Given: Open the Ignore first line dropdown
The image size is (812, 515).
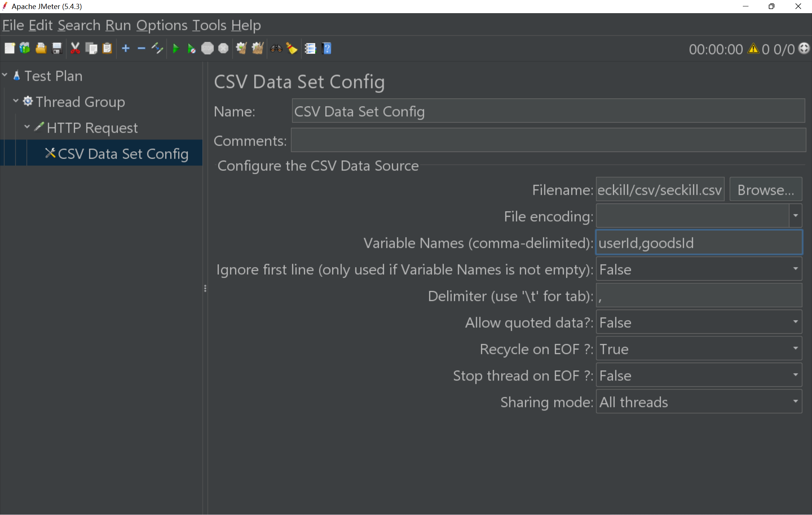Looking at the screenshot, I should tap(795, 269).
